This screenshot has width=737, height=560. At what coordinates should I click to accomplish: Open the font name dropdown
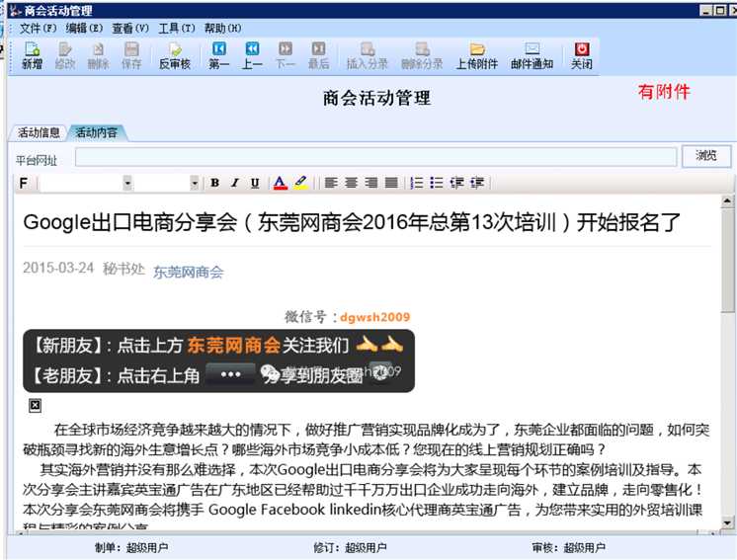tap(127, 183)
